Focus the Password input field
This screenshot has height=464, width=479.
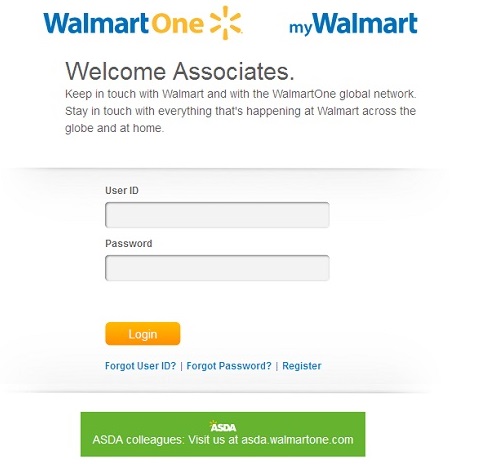217,268
